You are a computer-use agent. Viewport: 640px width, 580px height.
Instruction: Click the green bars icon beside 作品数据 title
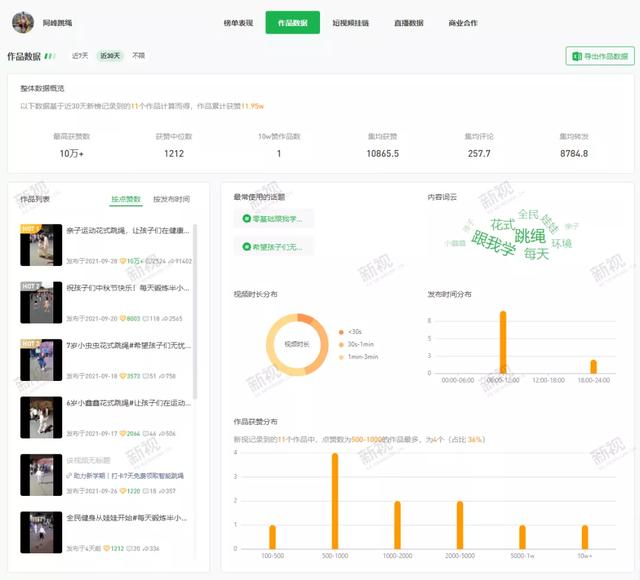pos(50,57)
